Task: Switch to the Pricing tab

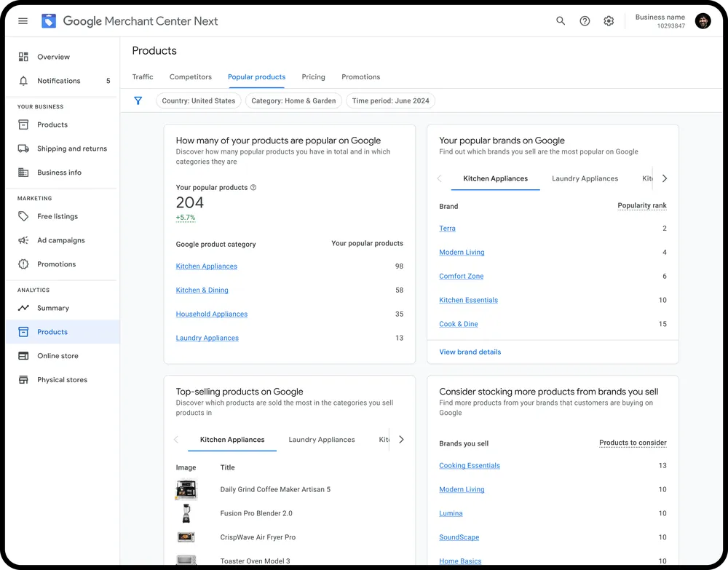Action: (313, 76)
